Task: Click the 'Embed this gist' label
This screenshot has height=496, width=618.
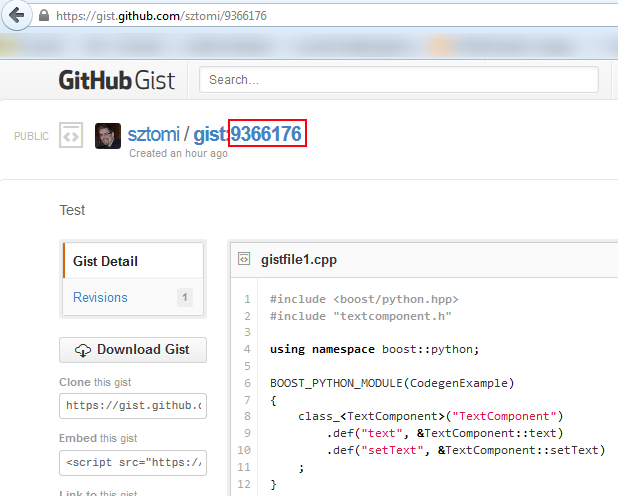Action: pos(98,438)
